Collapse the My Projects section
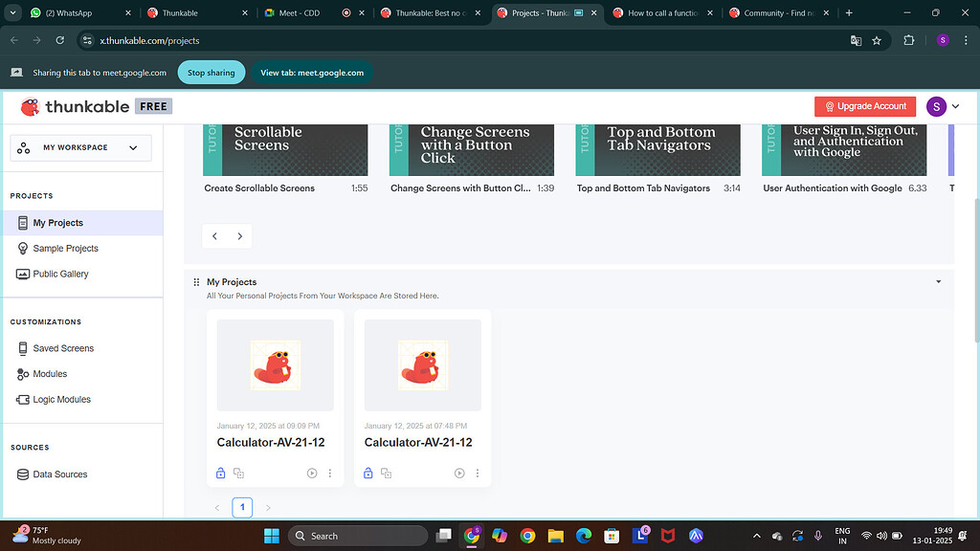 939,281
